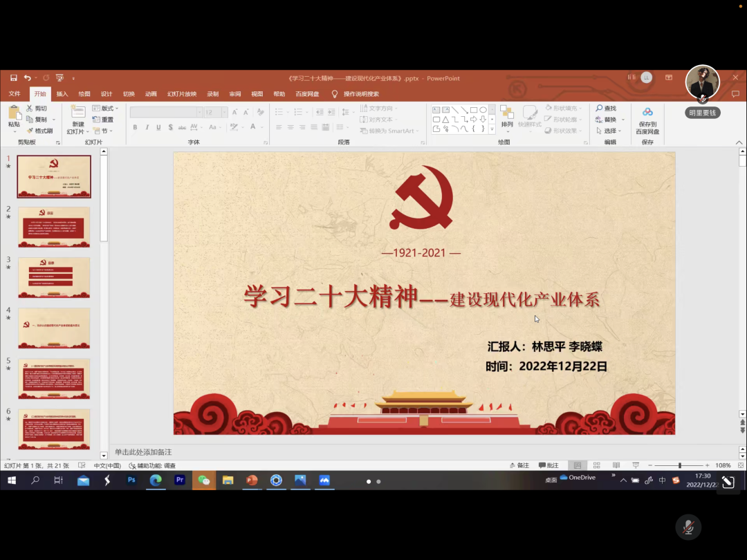Expand the shapes gallery more arrow
This screenshot has height=560, width=747.
(x=492, y=129)
